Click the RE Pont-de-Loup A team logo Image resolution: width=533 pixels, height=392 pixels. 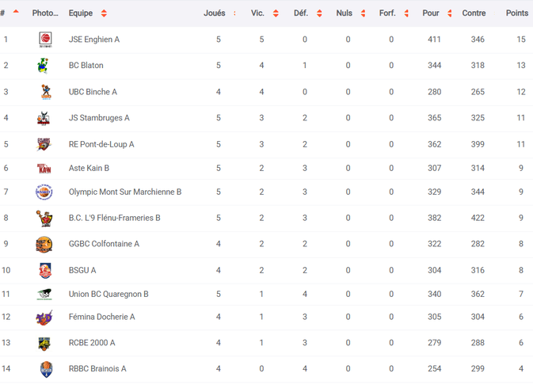(44, 144)
